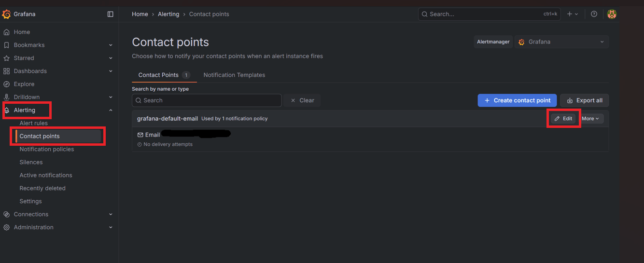Open the Alertmanager Grafana dropdown
The width and height of the screenshot is (644, 263).
pos(562,42)
